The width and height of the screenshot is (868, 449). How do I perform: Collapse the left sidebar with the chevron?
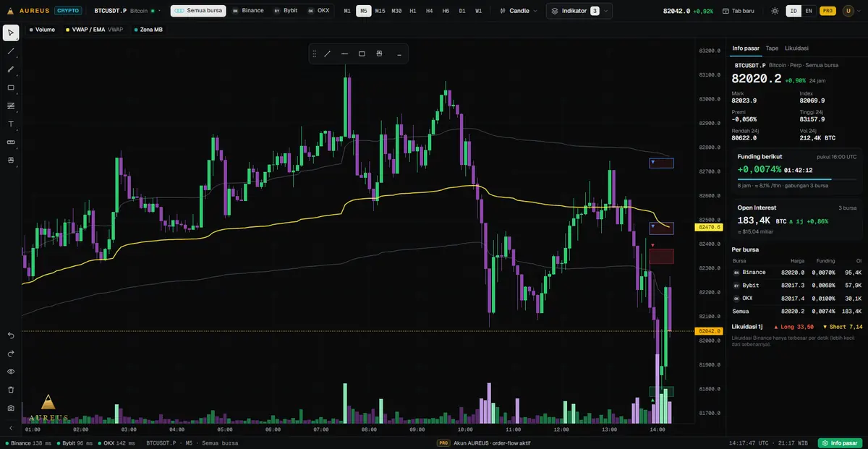click(11, 428)
